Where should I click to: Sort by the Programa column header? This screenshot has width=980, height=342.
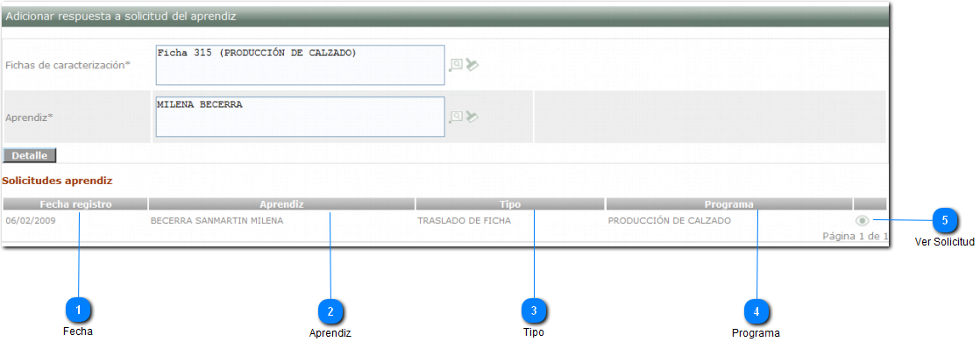pyautogui.click(x=728, y=203)
